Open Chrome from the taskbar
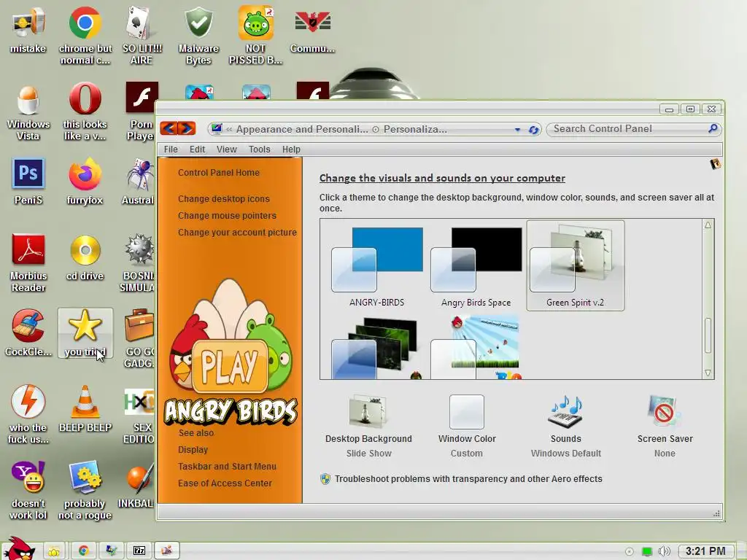 [83, 551]
